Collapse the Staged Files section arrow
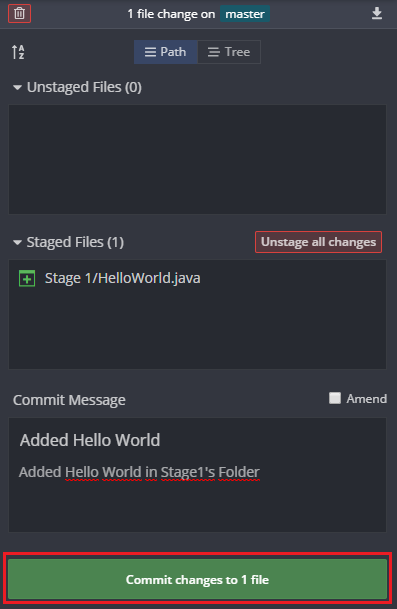The image size is (397, 609). click(x=17, y=243)
